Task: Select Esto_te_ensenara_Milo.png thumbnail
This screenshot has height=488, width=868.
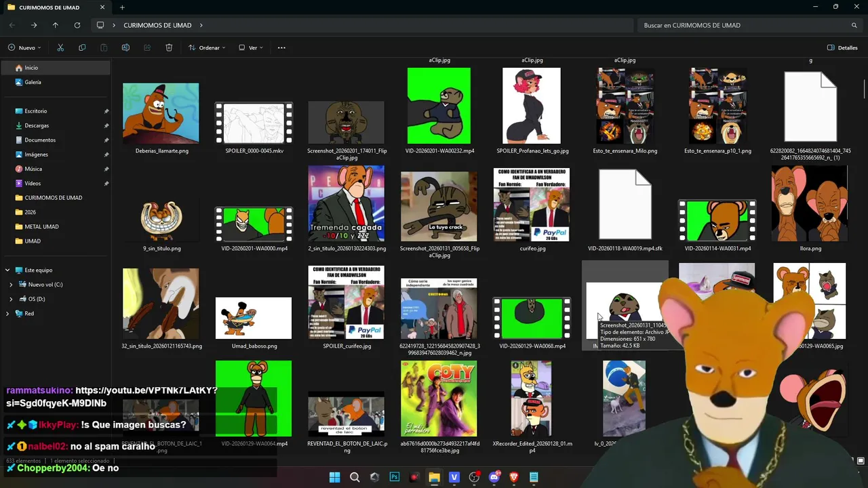Action: (x=625, y=106)
